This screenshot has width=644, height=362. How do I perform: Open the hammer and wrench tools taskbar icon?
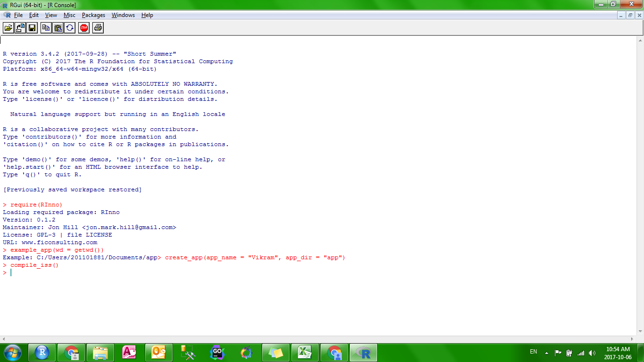tap(188, 353)
